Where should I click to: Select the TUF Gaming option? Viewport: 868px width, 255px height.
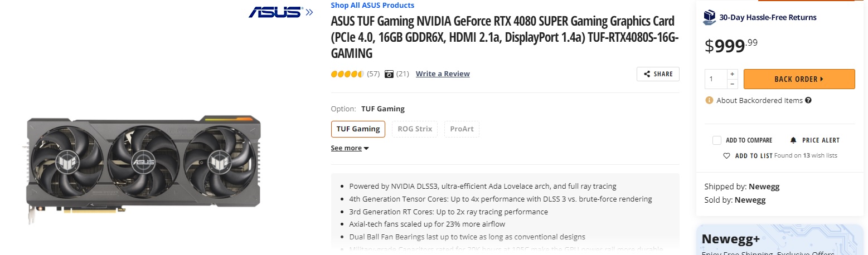tap(358, 129)
